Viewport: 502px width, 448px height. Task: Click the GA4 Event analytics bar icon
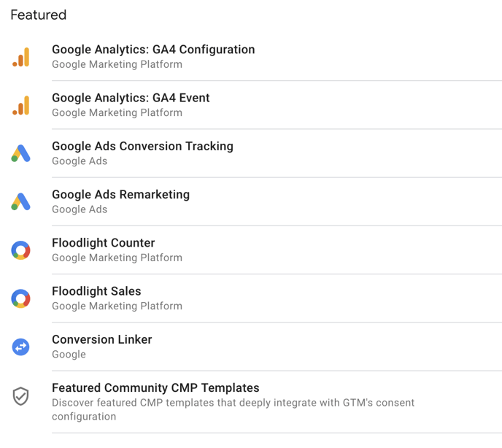point(21,105)
